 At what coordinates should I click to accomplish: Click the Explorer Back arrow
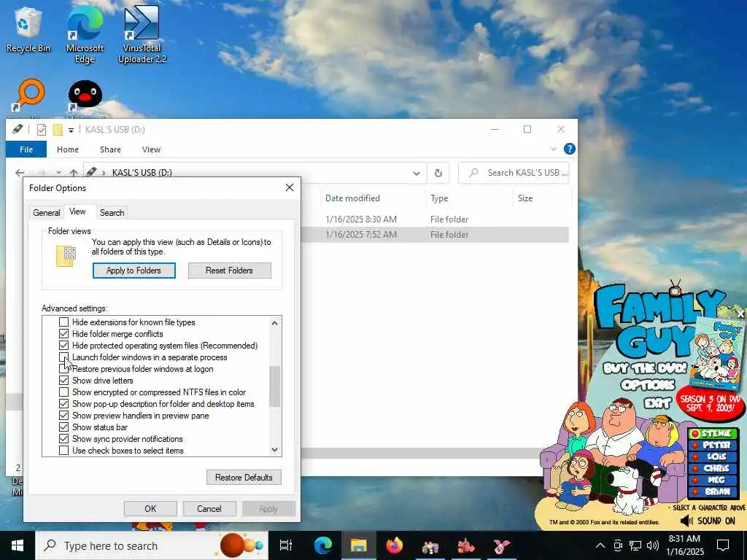click(20, 172)
